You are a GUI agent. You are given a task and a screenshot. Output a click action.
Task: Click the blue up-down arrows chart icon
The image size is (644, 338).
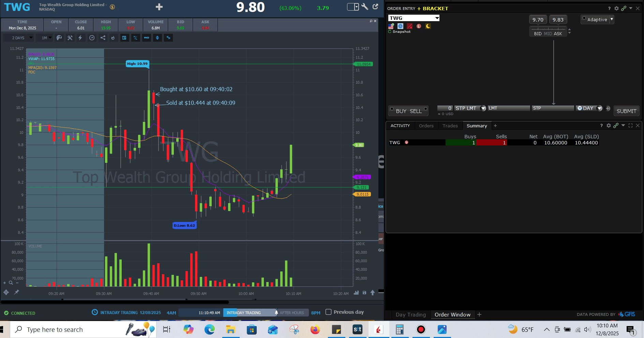[157, 38]
